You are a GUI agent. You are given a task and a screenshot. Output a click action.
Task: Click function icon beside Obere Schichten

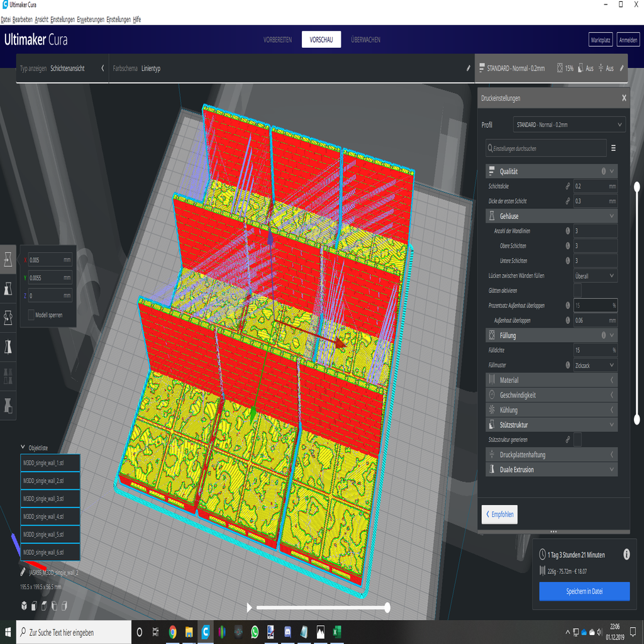point(568,246)
